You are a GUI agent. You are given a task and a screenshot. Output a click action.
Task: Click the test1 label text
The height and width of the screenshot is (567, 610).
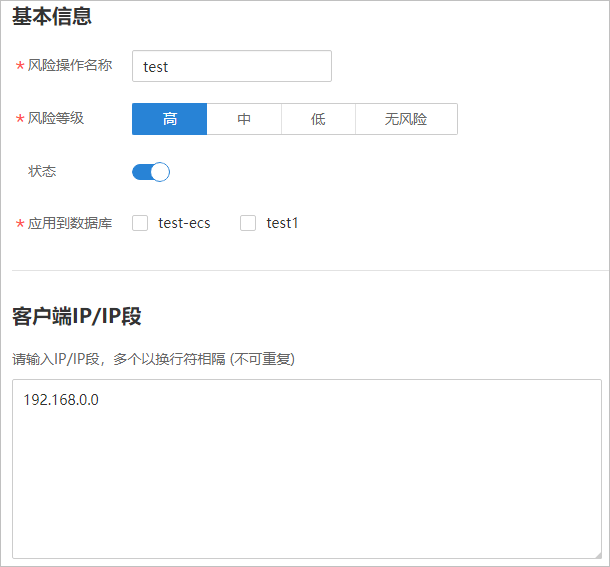[x=282, y=223]
